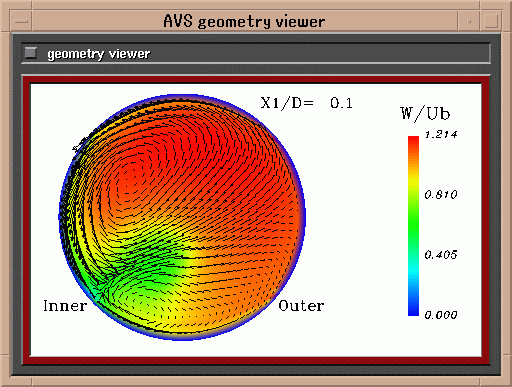Image resolution: width=512 pixels, height=387 pixels.
Task: Click the dark red viewport border frame
Action: [256, 79]
